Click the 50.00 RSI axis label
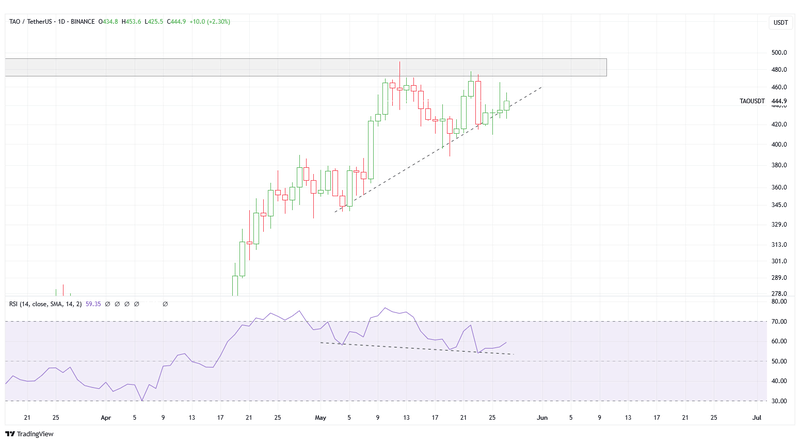 779,361
